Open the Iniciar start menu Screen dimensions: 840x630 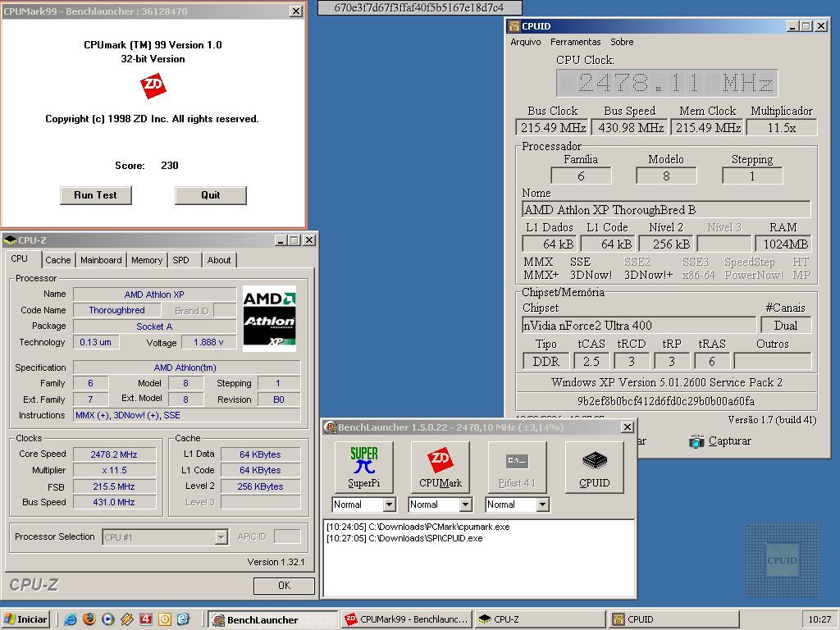(25, 620)
